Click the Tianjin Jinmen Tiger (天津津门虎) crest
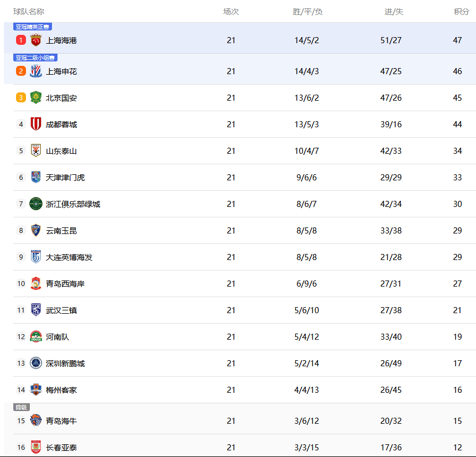The height and width of the screenshot is (457, 476). 36,178
